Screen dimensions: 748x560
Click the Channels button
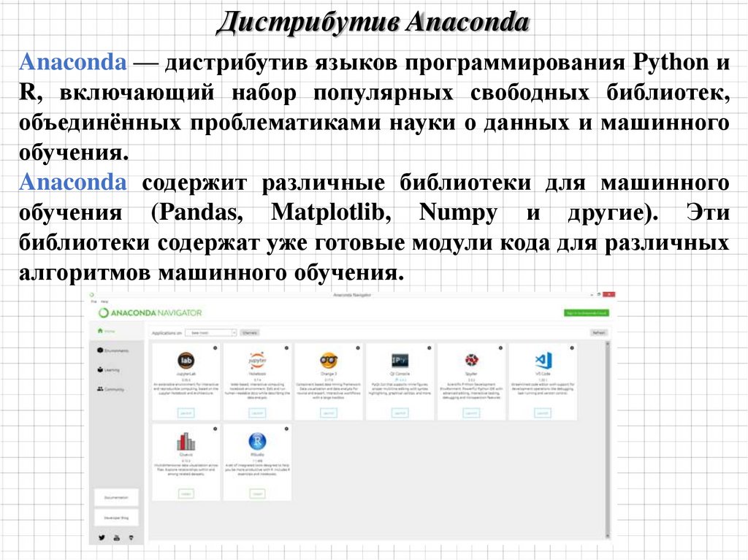250,333
